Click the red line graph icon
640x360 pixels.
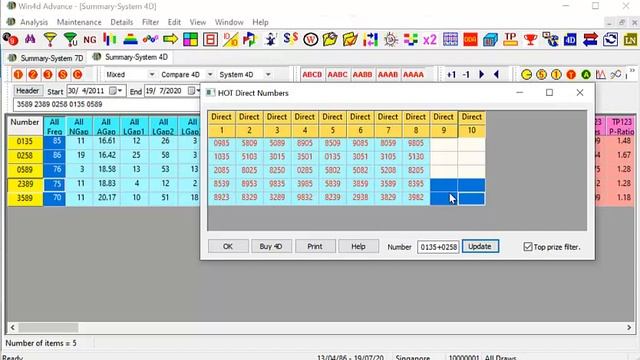coord(601,75)
